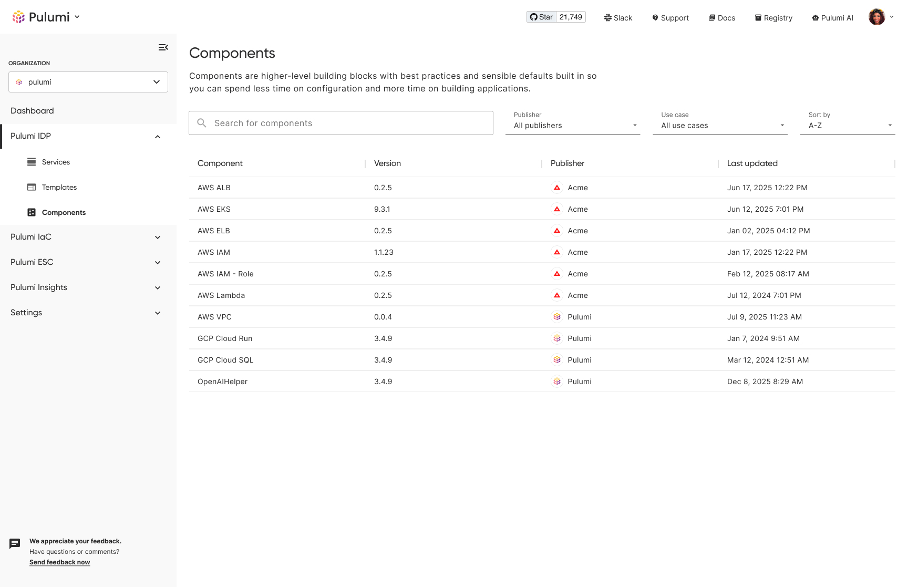Open the AWS IAM component row
908x588 pixels.
(542, 252)
